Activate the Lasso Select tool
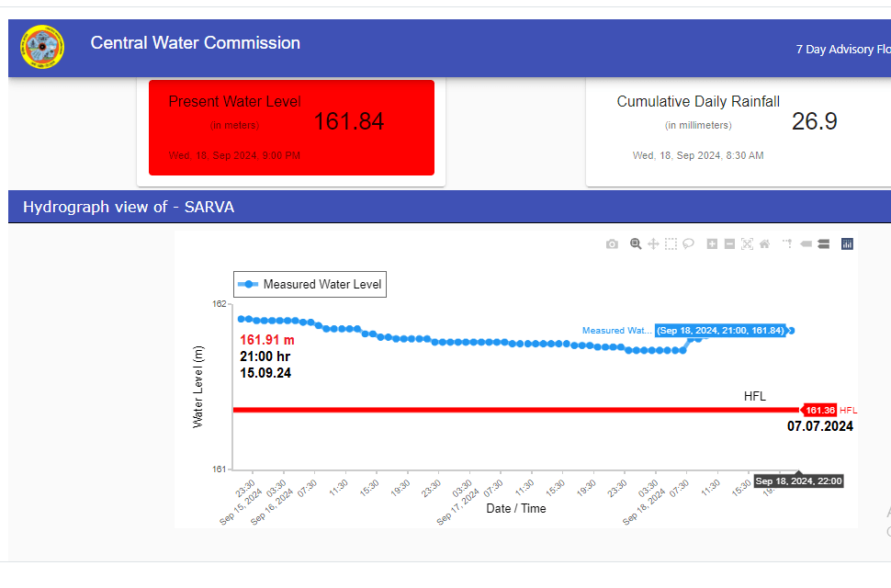The height and width of the screenshot is (588, 891). click(688, 244)
